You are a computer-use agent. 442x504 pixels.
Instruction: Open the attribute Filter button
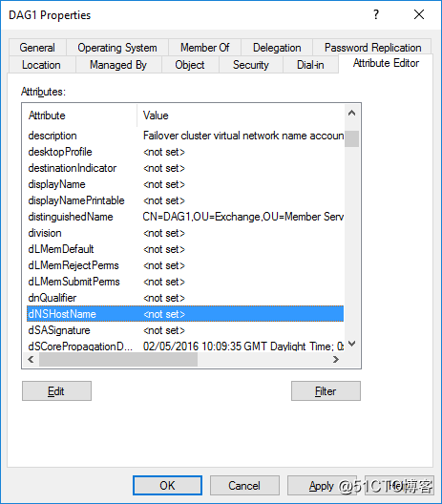(326, 390)
